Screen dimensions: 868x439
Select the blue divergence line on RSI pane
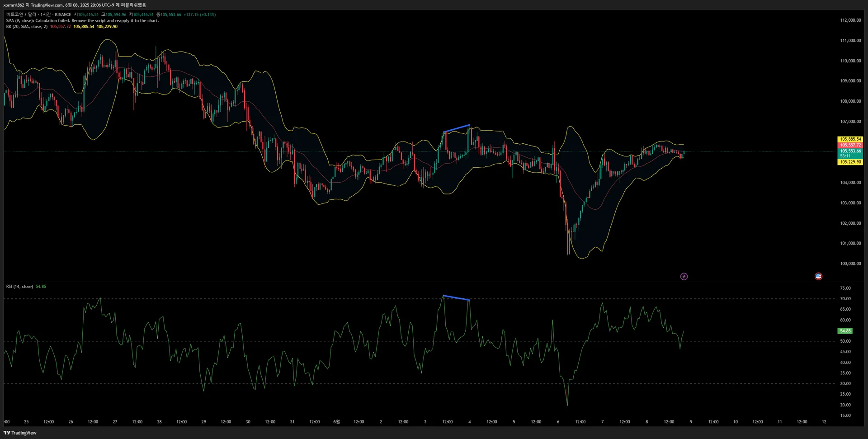point(457,297)
